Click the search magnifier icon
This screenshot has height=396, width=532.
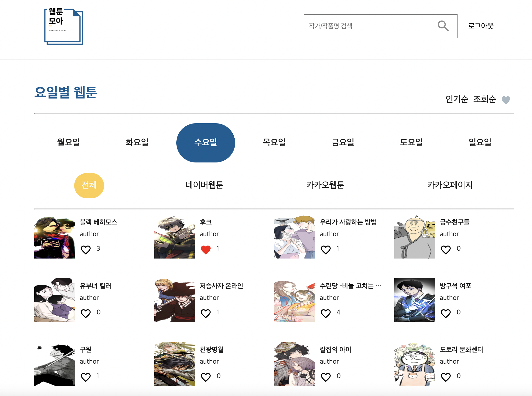pyautogui.click(x=443, y=26)
